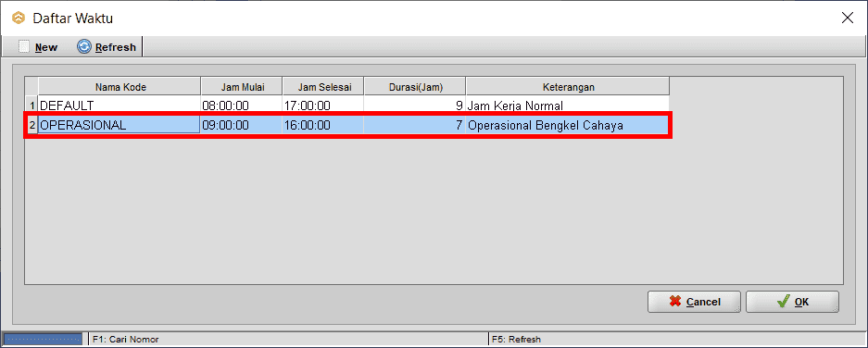The width and height of the screenshot is (868, 348).
Task: Click F5: Refresh status bar entry
Action: pos(516,339)
